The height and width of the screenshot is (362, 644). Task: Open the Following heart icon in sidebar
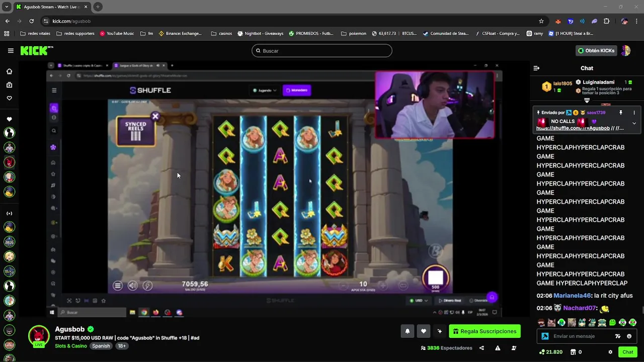pos(9,99)
